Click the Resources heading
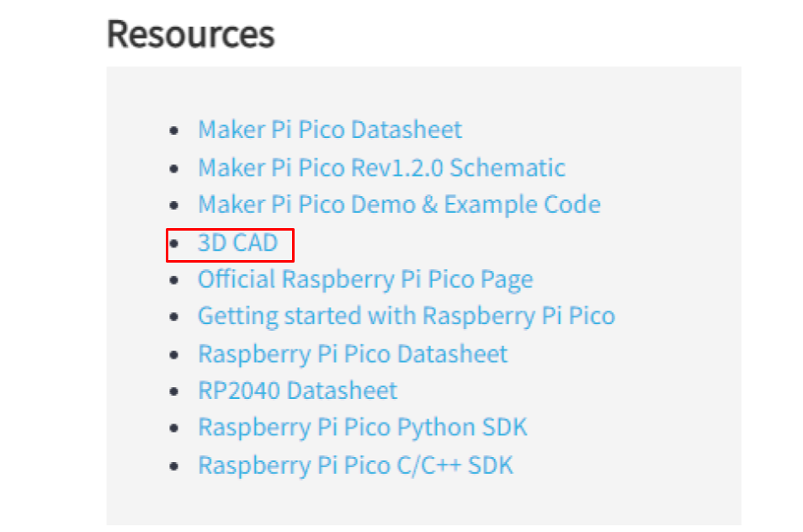 click(191, 35)
